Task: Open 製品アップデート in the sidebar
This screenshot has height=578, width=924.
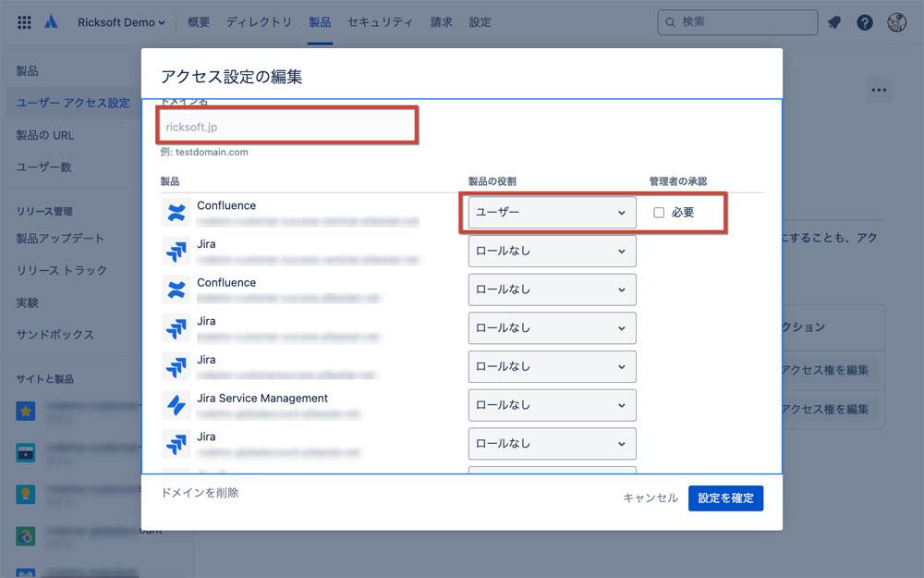Action: click(x=60, y=239)
